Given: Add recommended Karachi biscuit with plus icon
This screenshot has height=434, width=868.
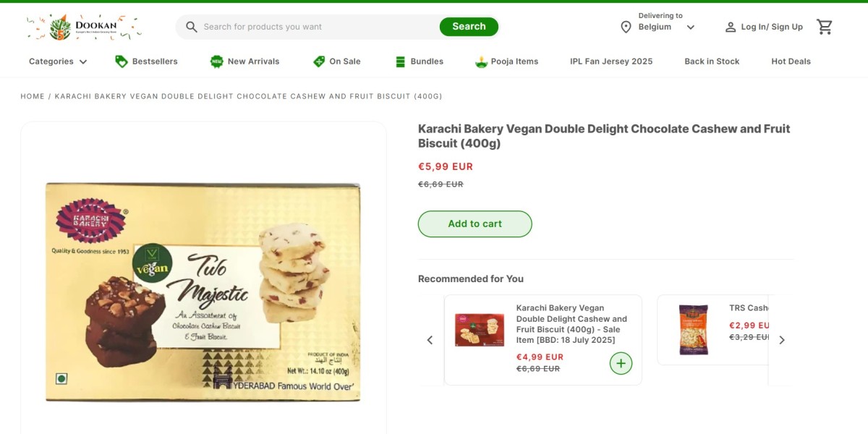Looking at the screenshot, I should point(621,363).
